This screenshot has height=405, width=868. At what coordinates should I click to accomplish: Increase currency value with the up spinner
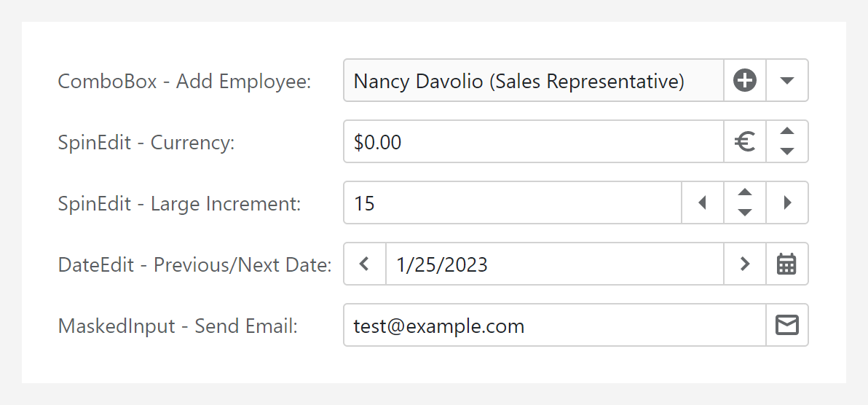tap(786, 133)
